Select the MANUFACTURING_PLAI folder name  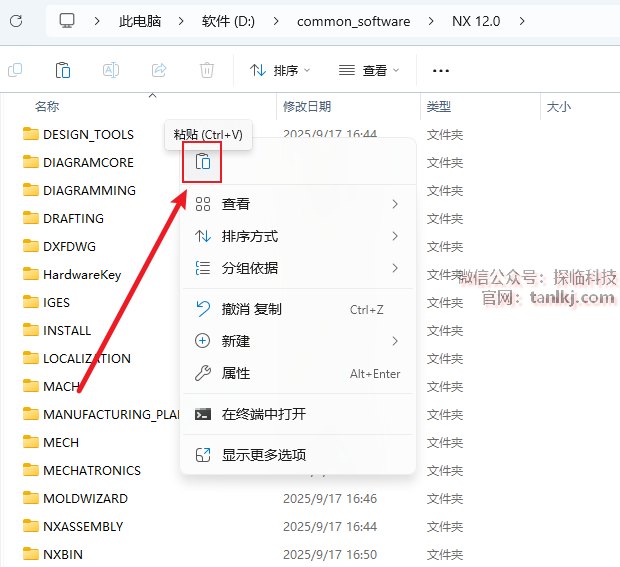click(x=112, y=414)
